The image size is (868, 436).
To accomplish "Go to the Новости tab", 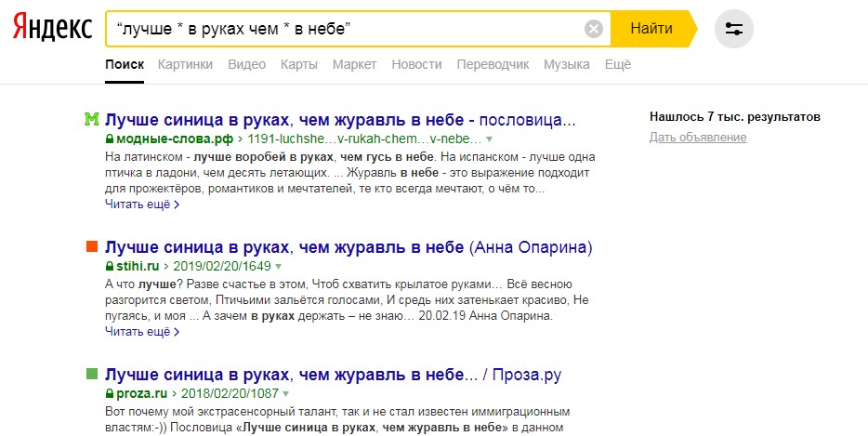I will point(417,65).
